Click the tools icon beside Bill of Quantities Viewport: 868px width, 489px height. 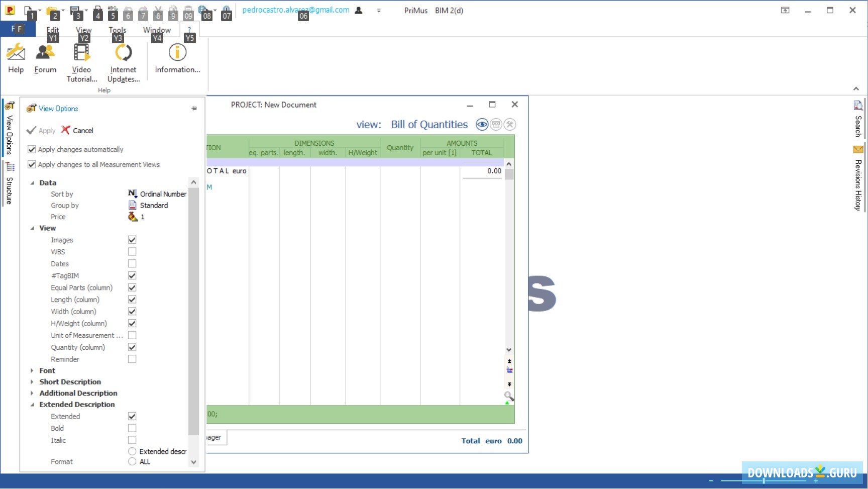point(510,125)
